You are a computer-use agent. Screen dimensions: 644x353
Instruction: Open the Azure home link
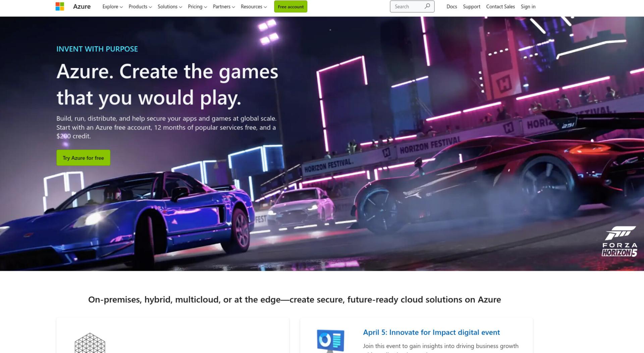click(x=82, y=6)
